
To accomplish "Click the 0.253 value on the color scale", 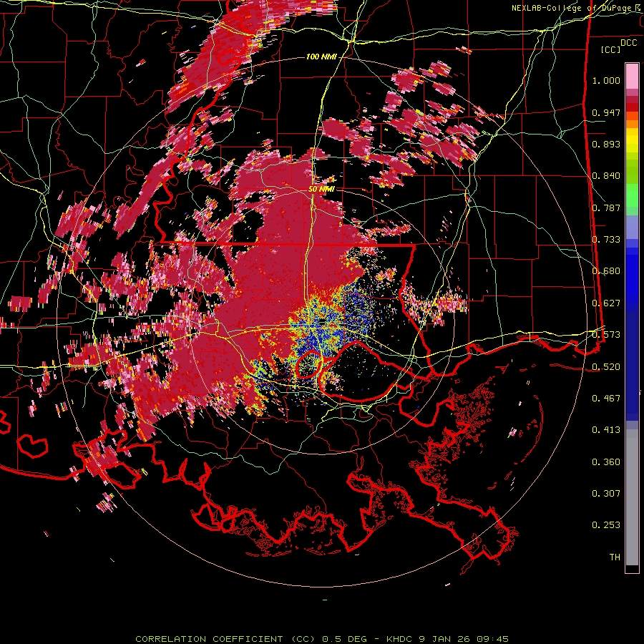I will tap(606, 525).
